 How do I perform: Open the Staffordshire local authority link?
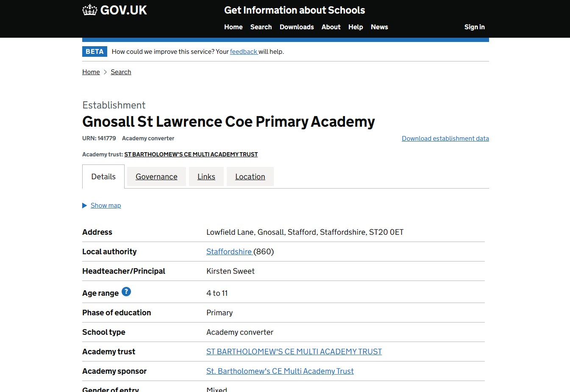pos(229,251)
